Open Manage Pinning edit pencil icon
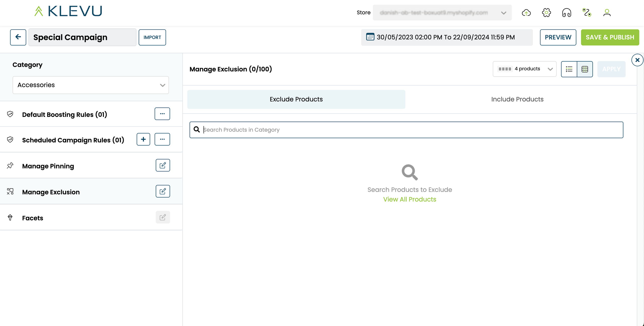 [x=163, y=165]
